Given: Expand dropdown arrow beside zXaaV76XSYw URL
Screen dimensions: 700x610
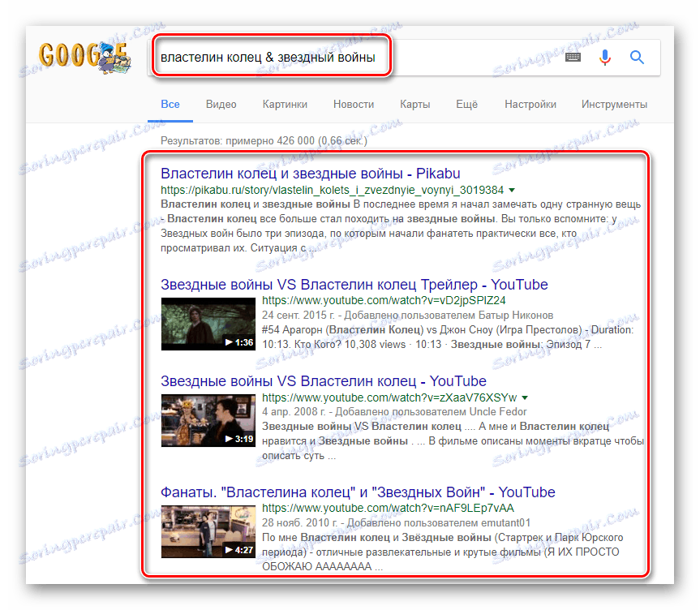Looking at the screenshot, I should (525, 397).
